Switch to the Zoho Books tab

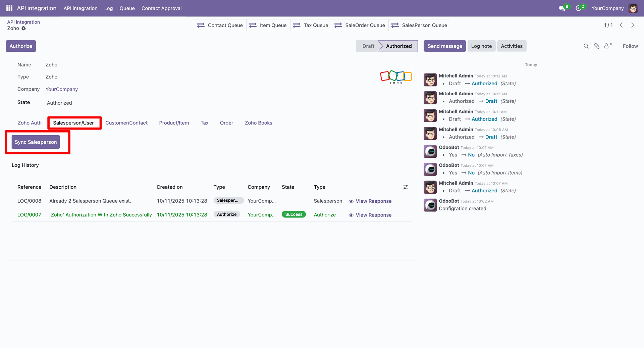tap(258, 123)
